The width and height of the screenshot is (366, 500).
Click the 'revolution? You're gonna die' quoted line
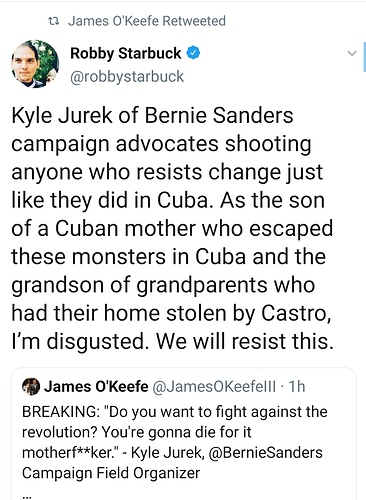coord(137,433)
